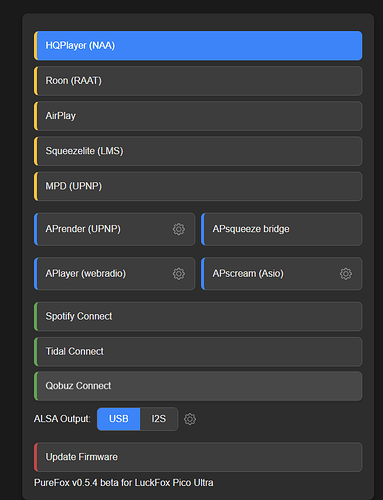Screen dimensions: 383x500
Task: Activate APrender (UPNP) renderer
Action: click(114, 229)
